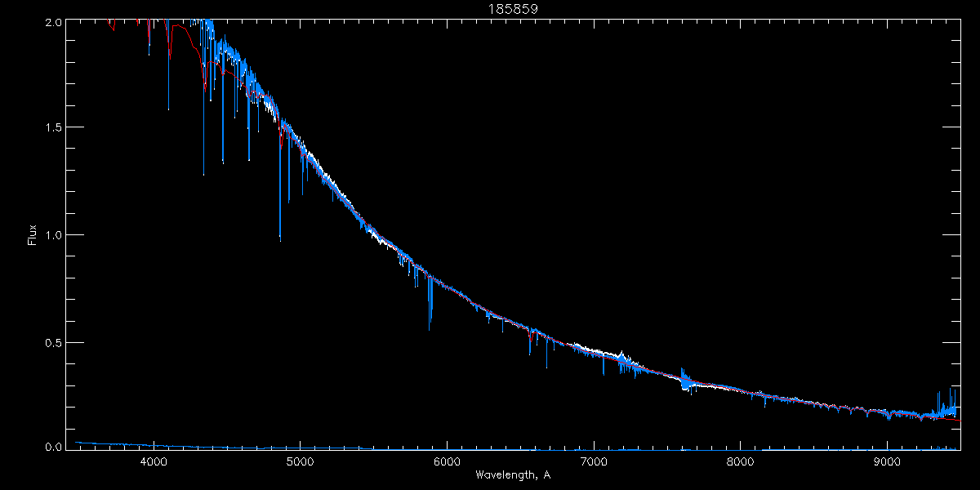The image size is (980, 490).
Task: Click the 4000 wavelength tick label
Action: 154,461
